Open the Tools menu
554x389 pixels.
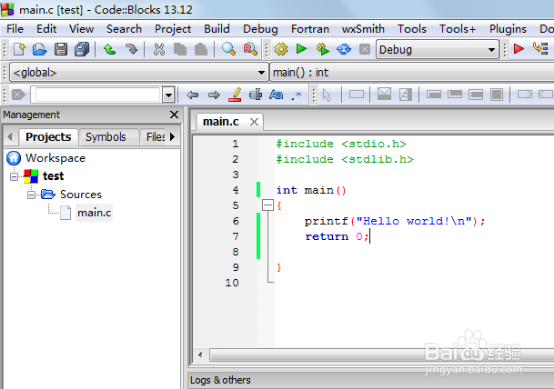pos(412,29)
